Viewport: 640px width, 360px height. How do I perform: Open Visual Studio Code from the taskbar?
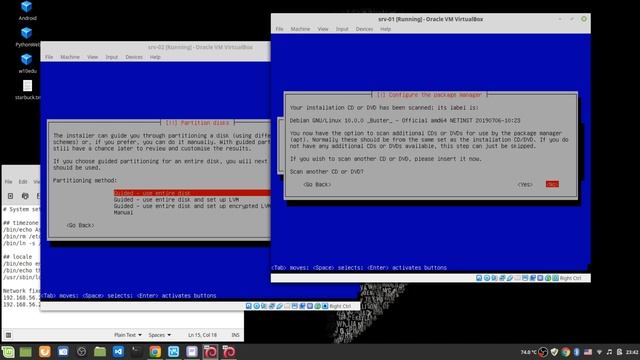click(x=118, y=352)
